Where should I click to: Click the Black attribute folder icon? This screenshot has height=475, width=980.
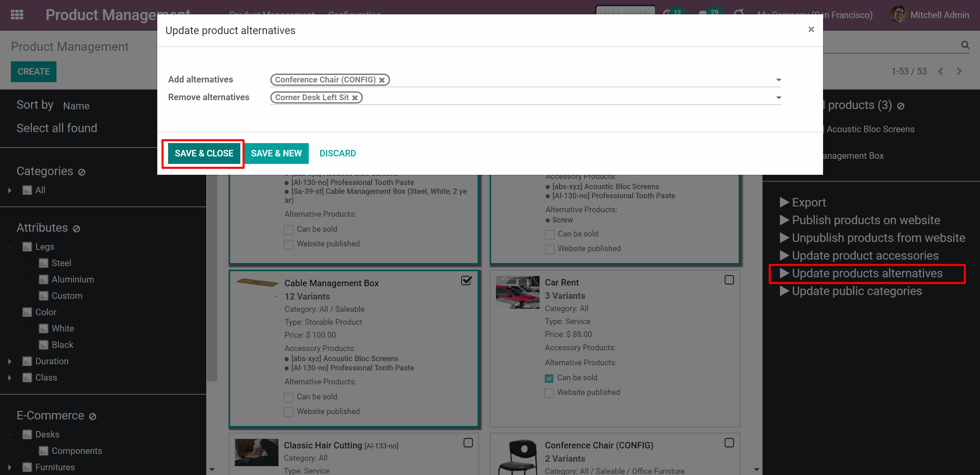pos(43,345)
